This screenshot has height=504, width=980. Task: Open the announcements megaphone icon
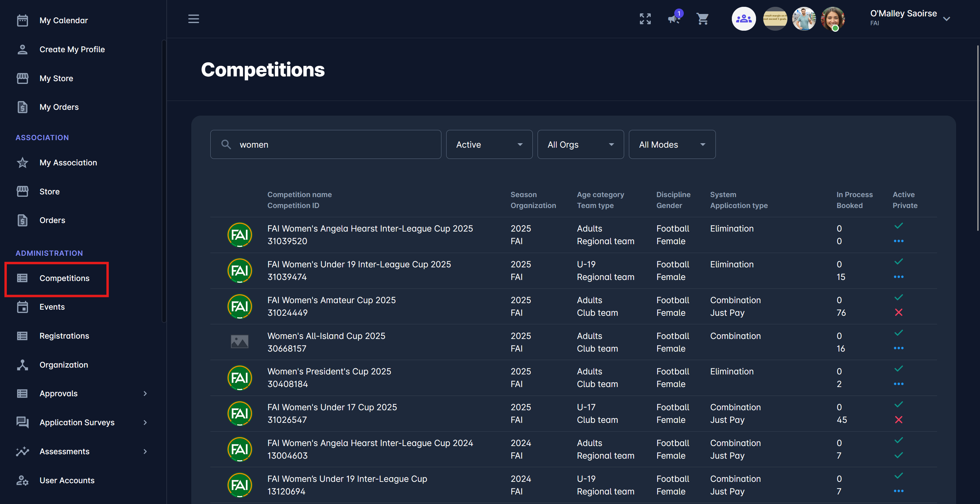[673, 19]
